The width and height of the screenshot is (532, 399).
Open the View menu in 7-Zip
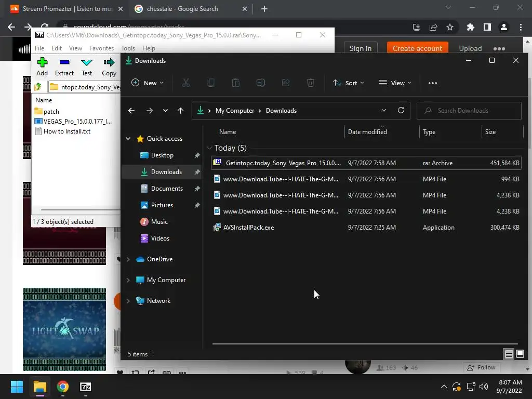tap(75, 48)
